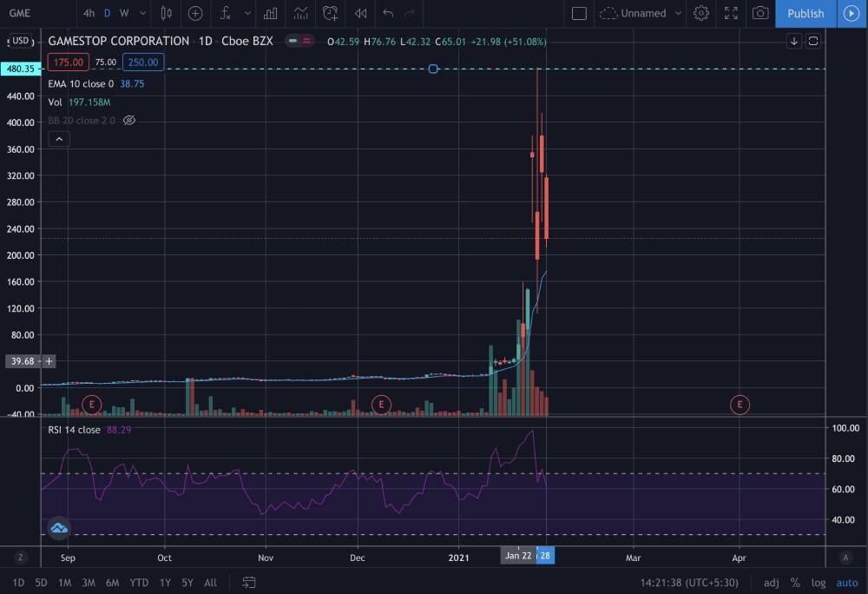This screenshot has width=868, height=594.
Task: Enter fullscreen mode
Action: (731, 13)
